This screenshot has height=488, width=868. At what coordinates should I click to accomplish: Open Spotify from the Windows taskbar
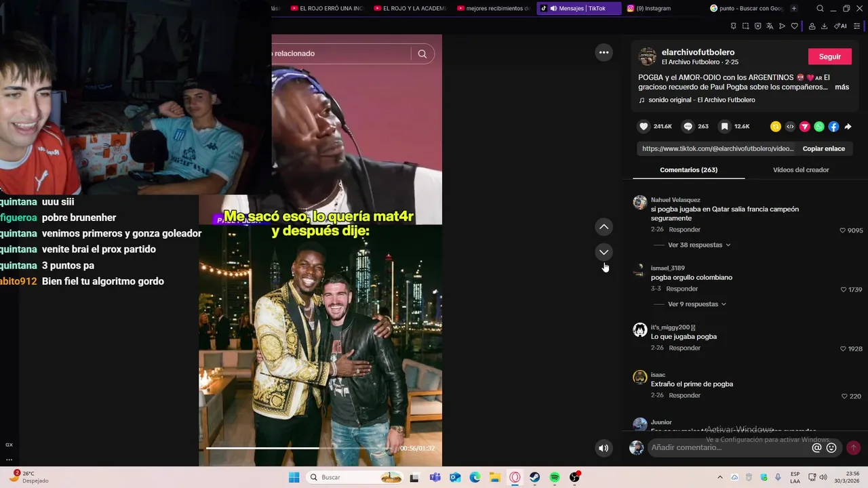555,477
